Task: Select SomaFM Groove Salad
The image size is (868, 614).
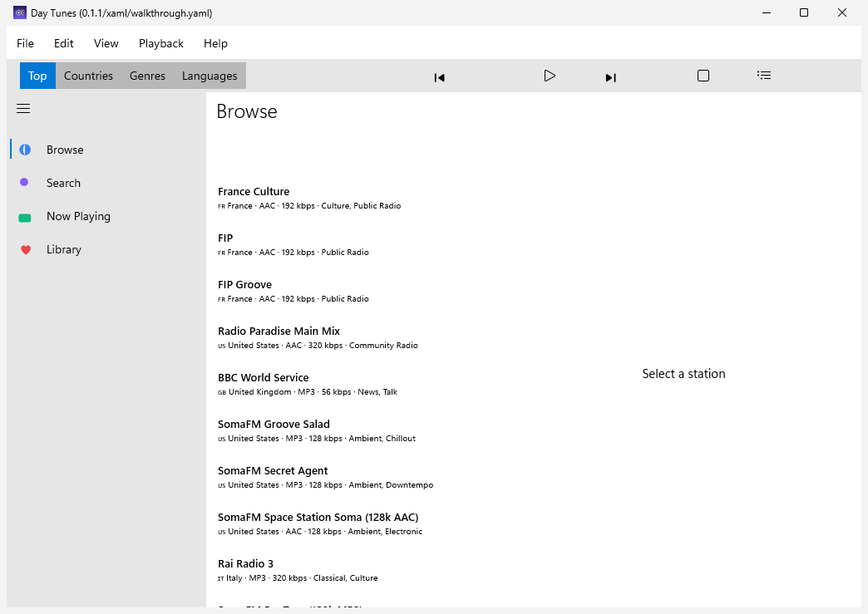Action: 274,424
